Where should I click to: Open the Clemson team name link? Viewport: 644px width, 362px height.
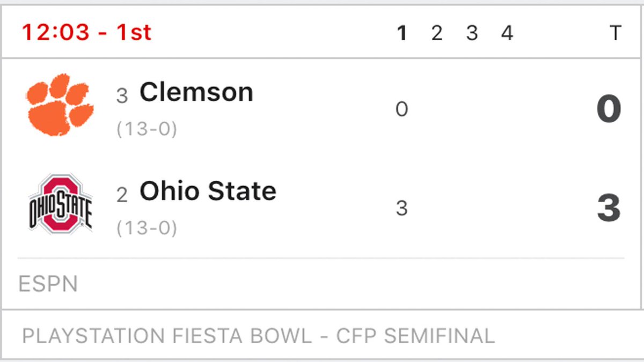pos(196,92)
